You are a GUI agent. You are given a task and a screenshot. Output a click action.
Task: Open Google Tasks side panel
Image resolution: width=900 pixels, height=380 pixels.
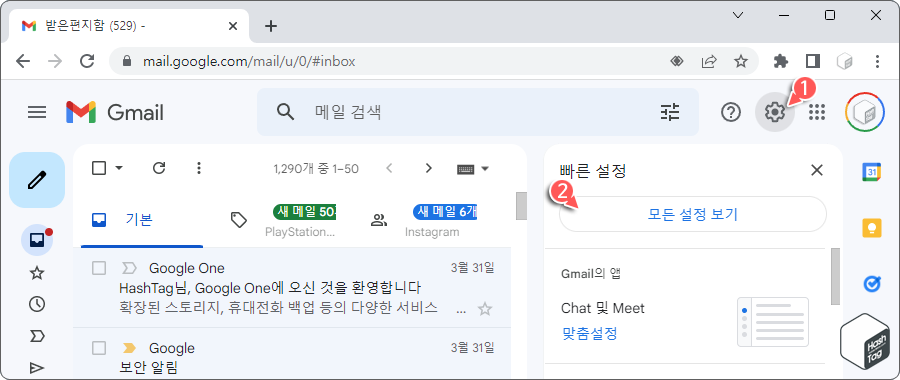[872, 284]
